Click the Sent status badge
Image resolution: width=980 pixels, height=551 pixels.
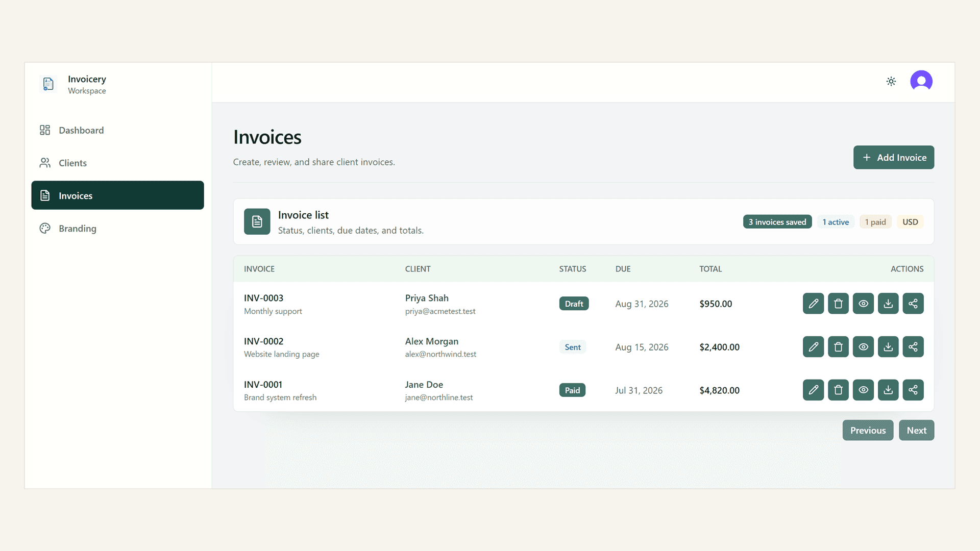click(x=573, y=347)
